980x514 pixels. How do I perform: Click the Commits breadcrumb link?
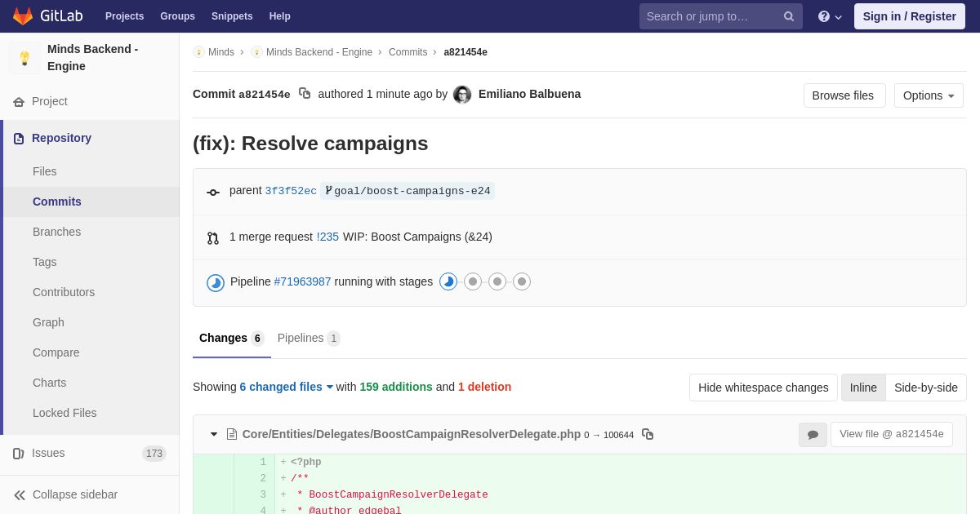(408, 52)
